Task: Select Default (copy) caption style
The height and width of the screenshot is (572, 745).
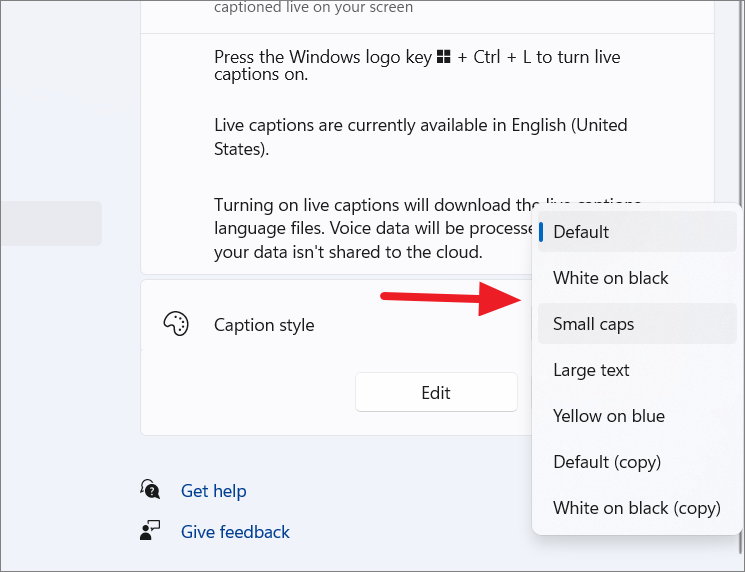Action: (637, 462)
